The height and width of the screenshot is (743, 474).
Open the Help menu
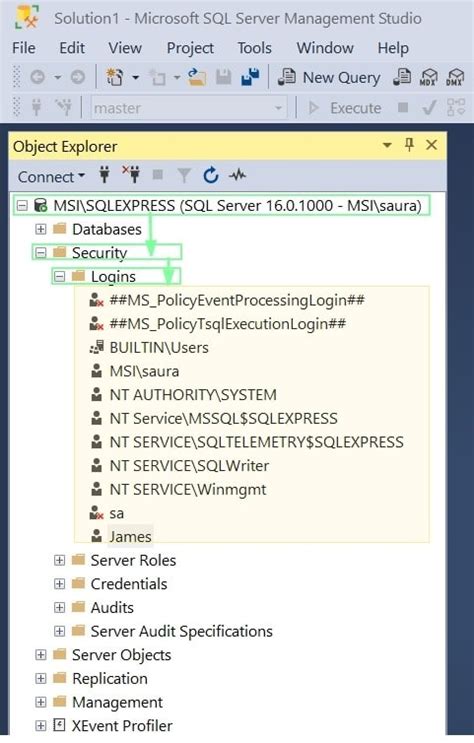coord(393,48)
